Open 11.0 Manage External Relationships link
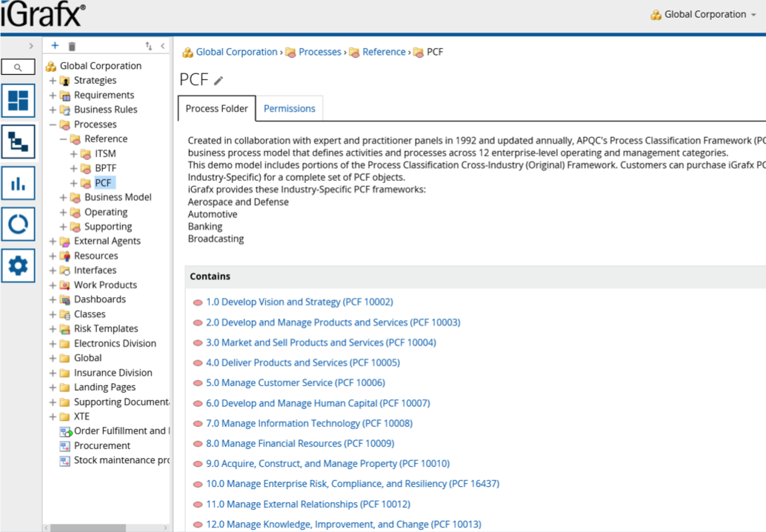 pyautogui.click(x=308, y=504)
